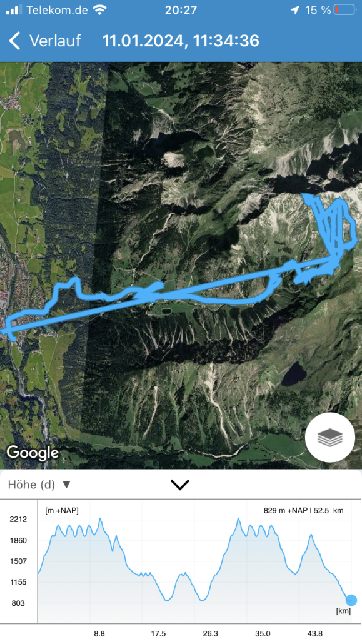Tap the cellular signal bars icon

14,10
